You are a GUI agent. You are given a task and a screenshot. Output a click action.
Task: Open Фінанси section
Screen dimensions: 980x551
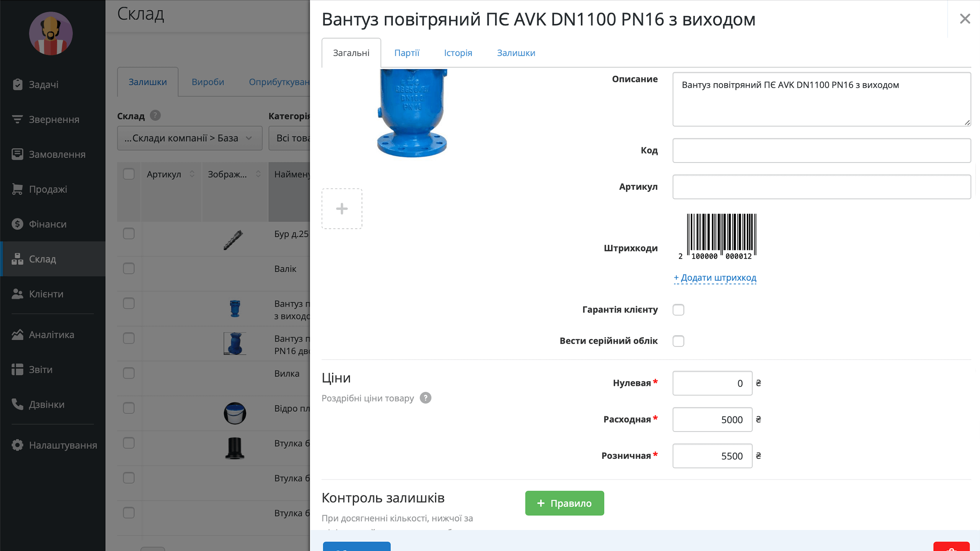tap(52, 224)
